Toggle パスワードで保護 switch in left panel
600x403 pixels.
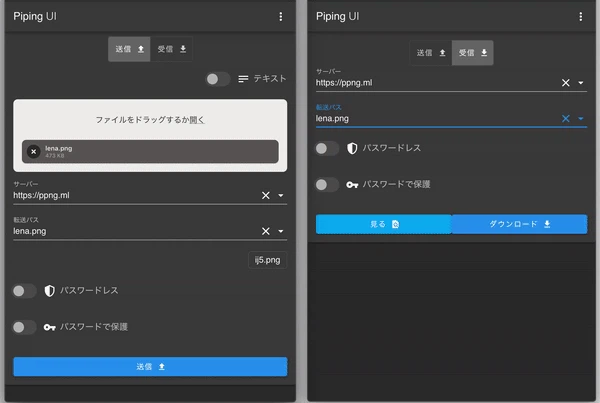click(24, 327)
